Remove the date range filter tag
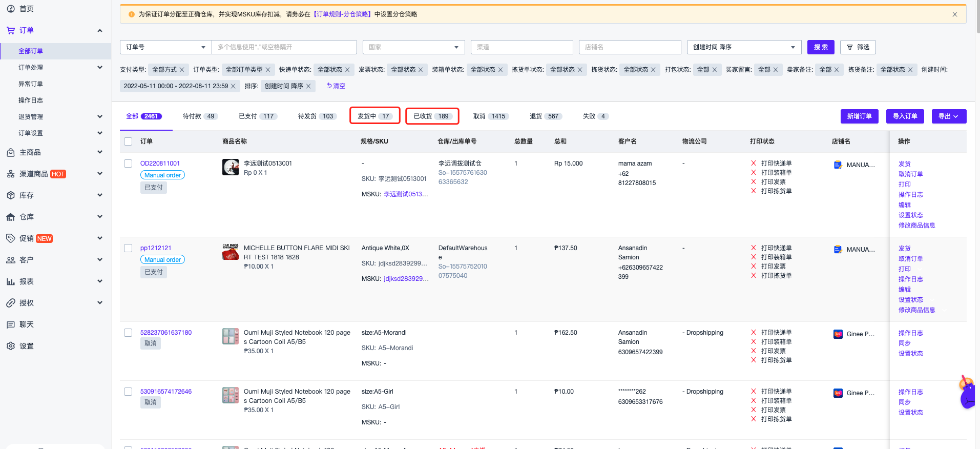 233,86
